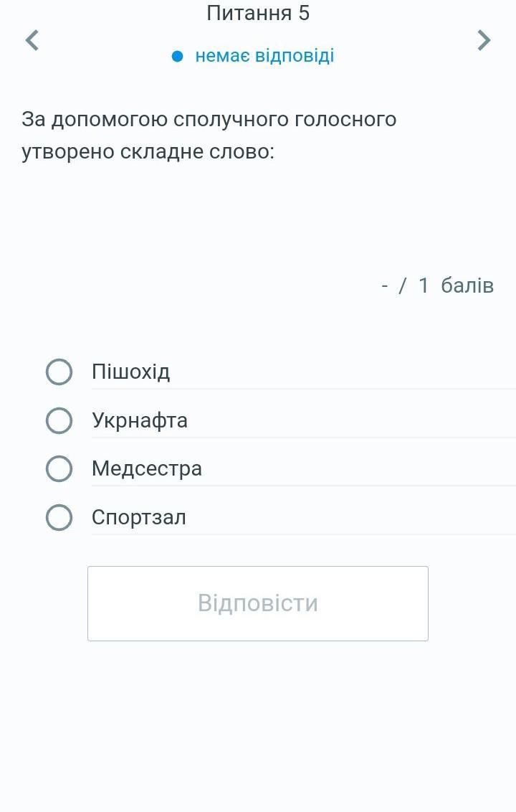Select the Пішохід radio button

[59, 372]
